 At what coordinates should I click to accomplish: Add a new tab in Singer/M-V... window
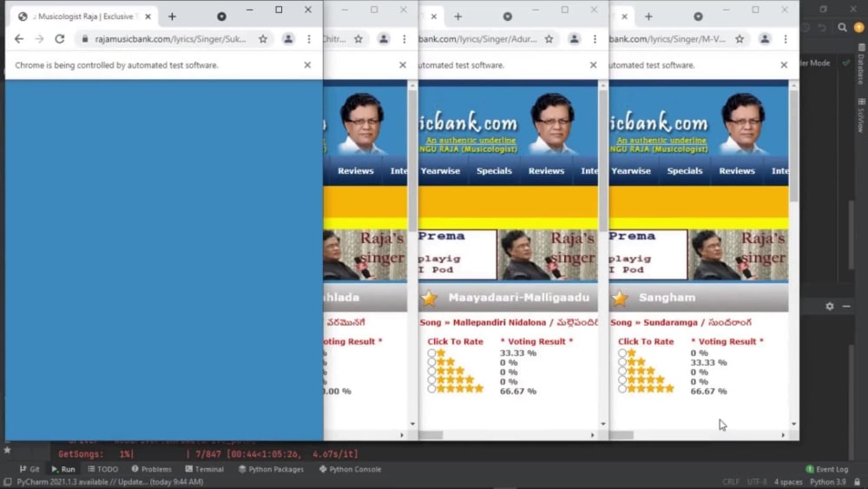pyautogui.click(x=648, y=17)
